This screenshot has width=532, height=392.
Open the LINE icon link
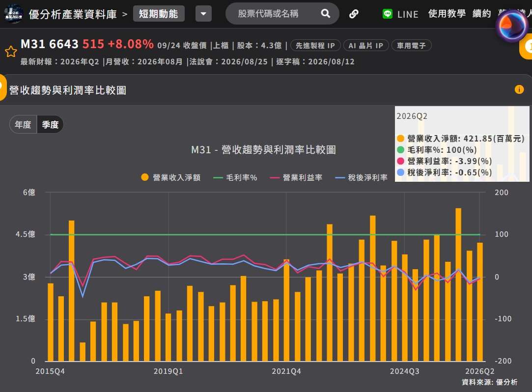click(388, 14)
